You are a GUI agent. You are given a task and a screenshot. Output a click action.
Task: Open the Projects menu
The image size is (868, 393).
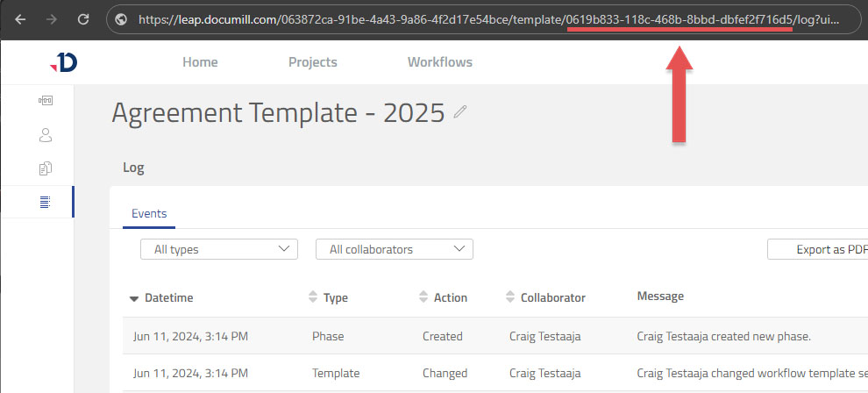[x=312, y=62]
